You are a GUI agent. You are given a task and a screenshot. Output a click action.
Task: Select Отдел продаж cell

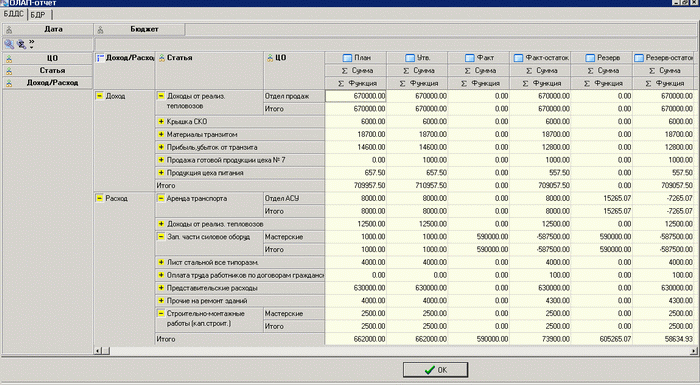coord(294,96)
